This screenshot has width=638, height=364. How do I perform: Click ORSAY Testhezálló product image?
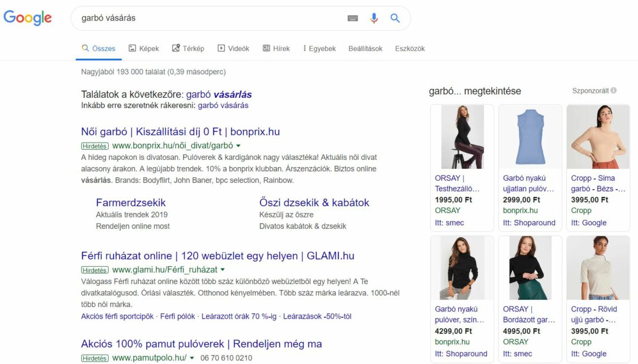[462, 137]
